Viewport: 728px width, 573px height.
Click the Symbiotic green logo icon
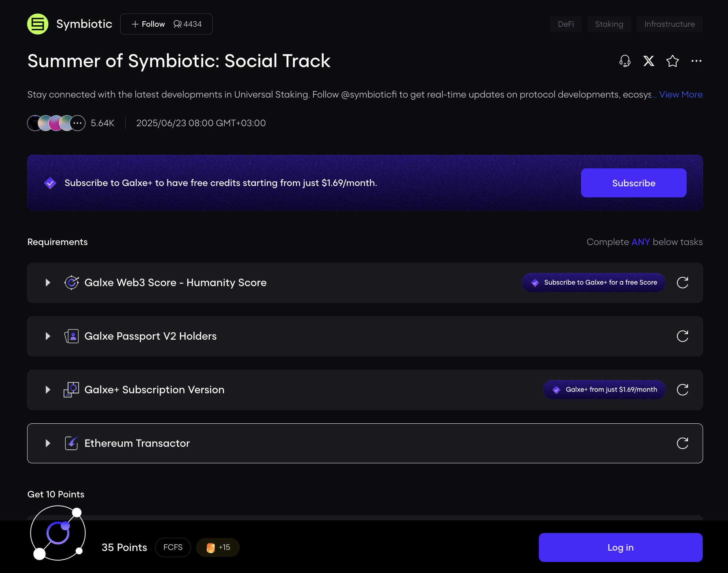(x=38, y=24)
